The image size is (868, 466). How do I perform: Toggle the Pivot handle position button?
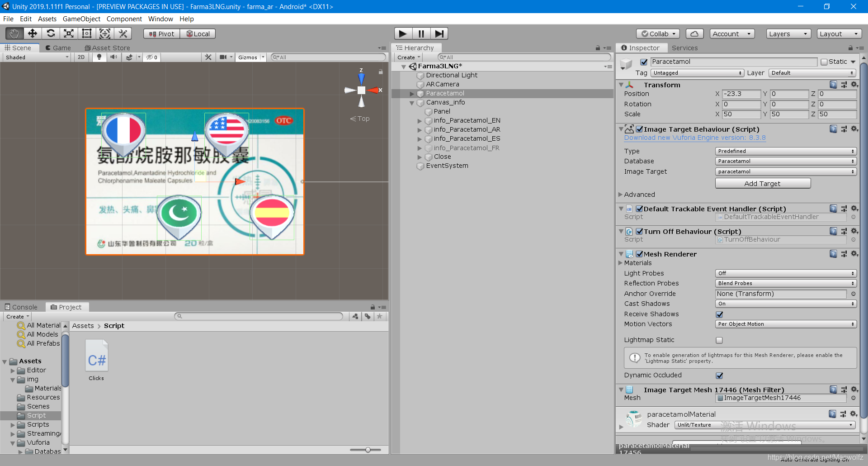161,34
